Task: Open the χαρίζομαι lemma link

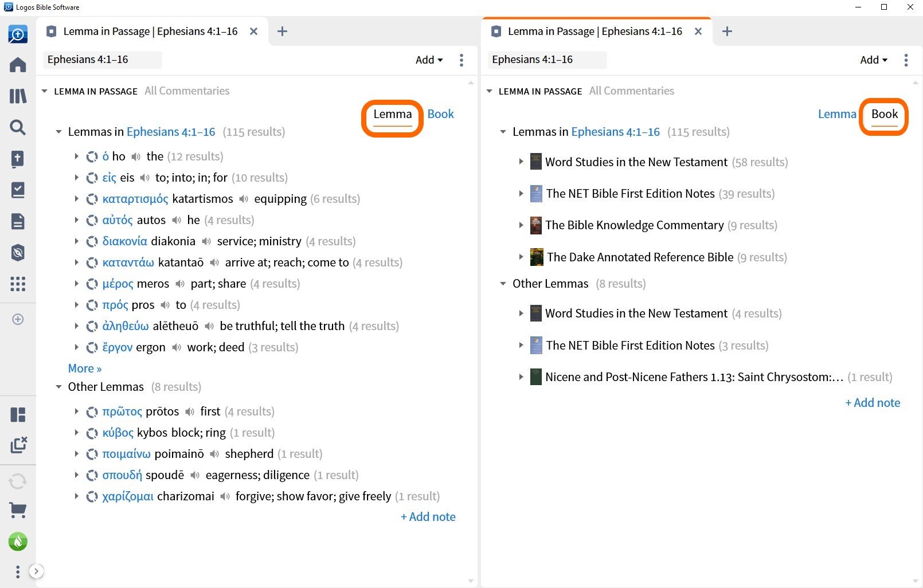Action: [x=128, y=496]
